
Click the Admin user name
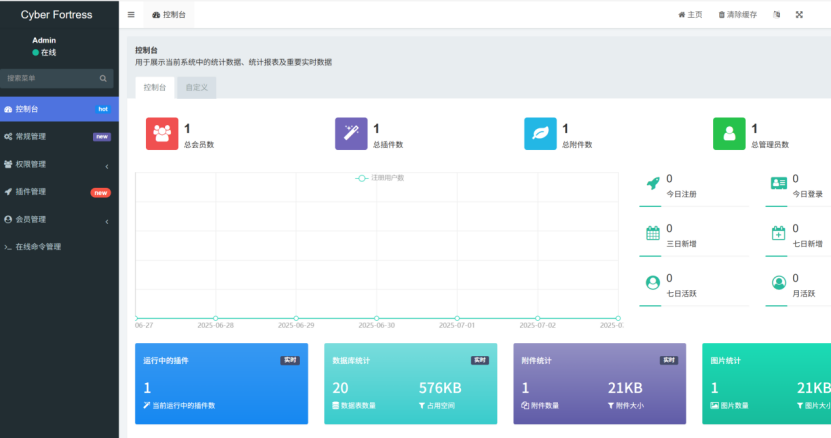[x=44, y=40]
